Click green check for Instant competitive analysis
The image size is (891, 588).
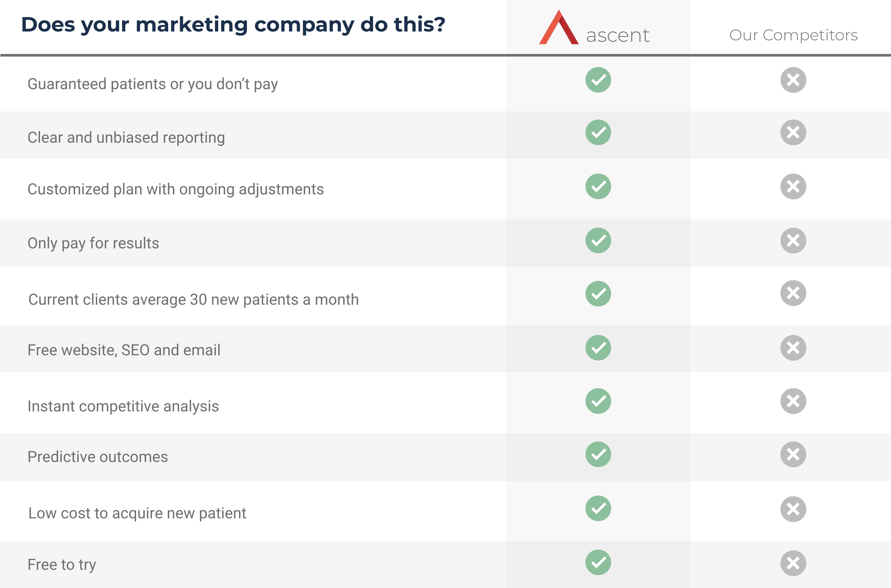point(598,401)
